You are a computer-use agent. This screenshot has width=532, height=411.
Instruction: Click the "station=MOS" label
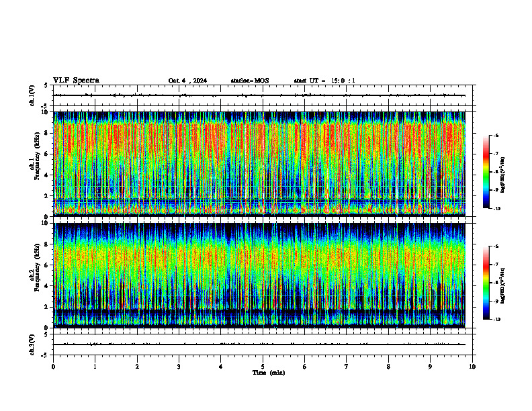pos(250,81)
